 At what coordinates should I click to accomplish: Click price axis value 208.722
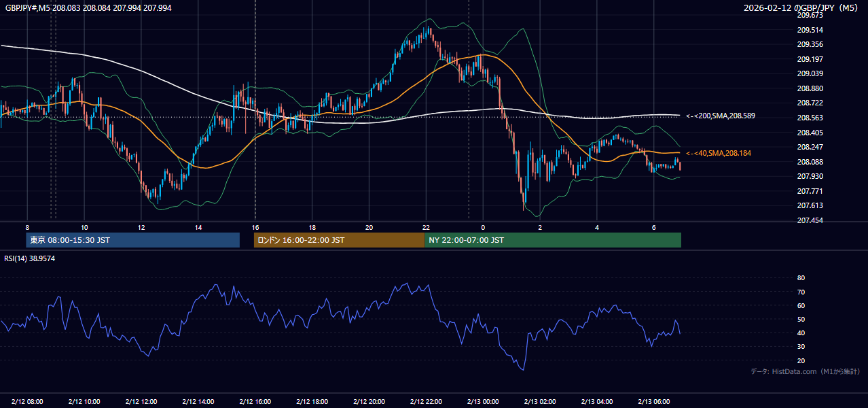point(810,103)
